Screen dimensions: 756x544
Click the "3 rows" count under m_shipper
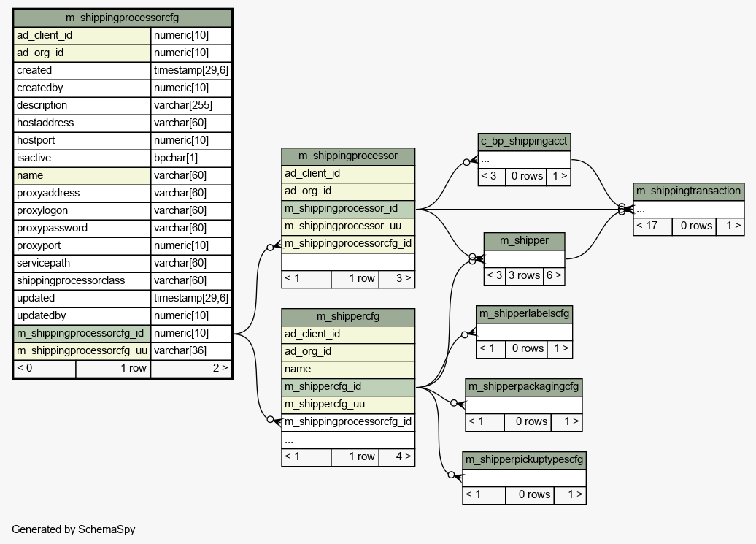click(524, 276)
